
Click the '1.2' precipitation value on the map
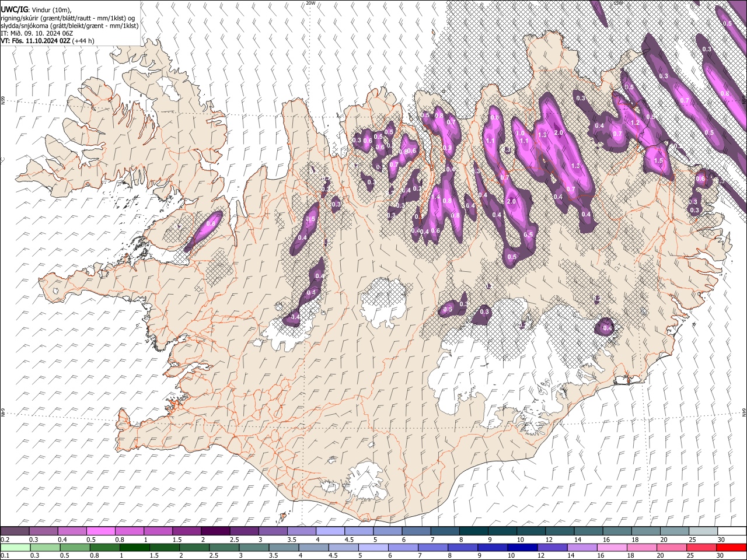point(636,123)
